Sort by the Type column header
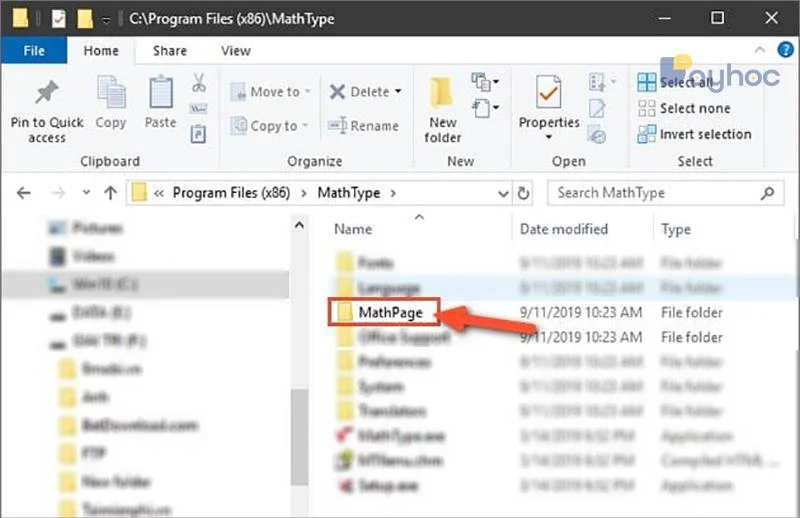 [x=676, y=230]
